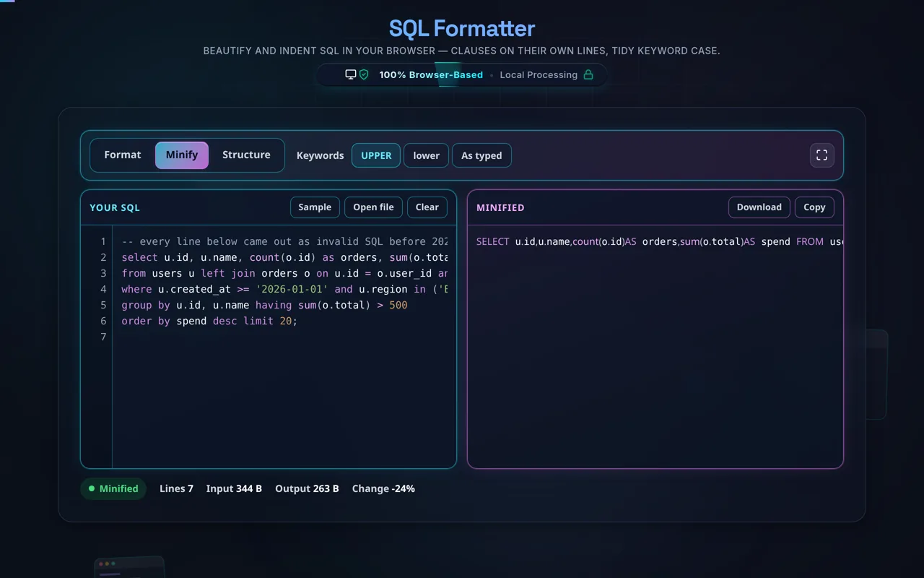Click the Open file button

pyautogui.click(x=373, y=207)
